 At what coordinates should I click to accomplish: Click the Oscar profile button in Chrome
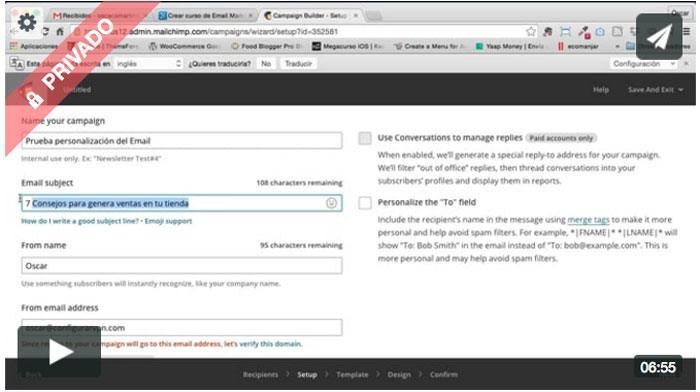[x=679, y=13]
